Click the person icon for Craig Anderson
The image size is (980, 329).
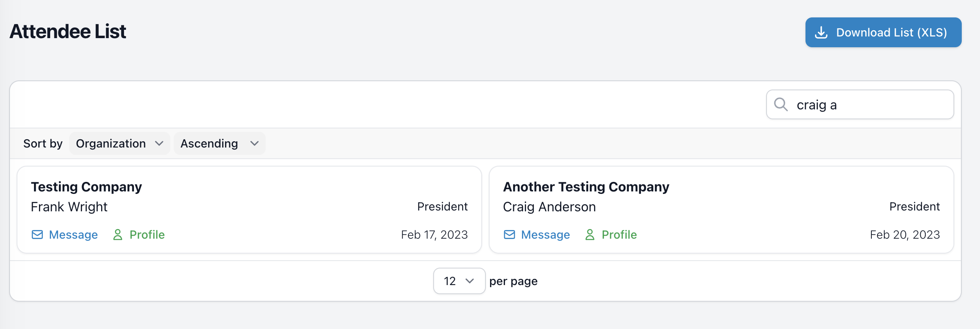coord(590,235)
